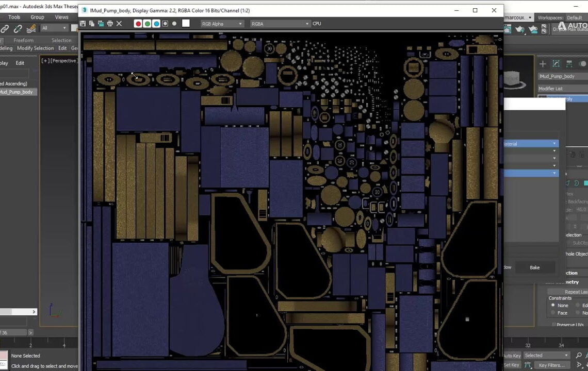Open the RGB Alpha channel dropdown
Image resolution: width=588 pixels, height=371 pixels.
(222, 24)
